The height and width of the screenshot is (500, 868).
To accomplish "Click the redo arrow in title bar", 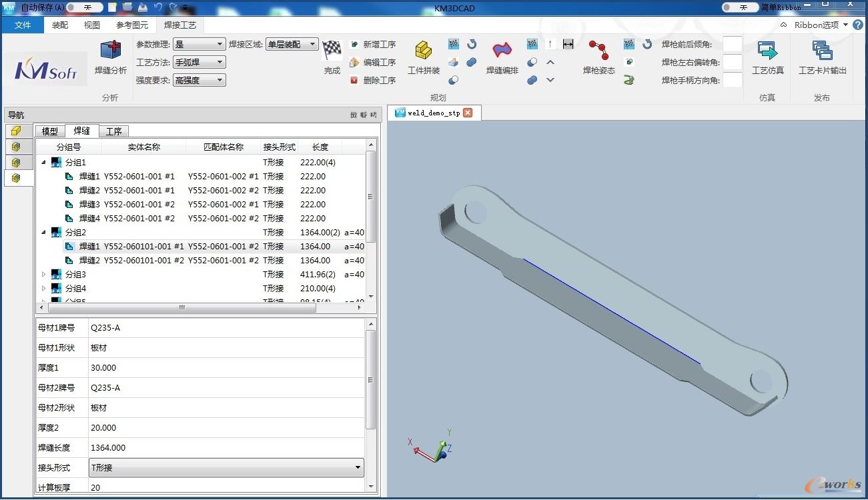I will [x=173, y=7].
